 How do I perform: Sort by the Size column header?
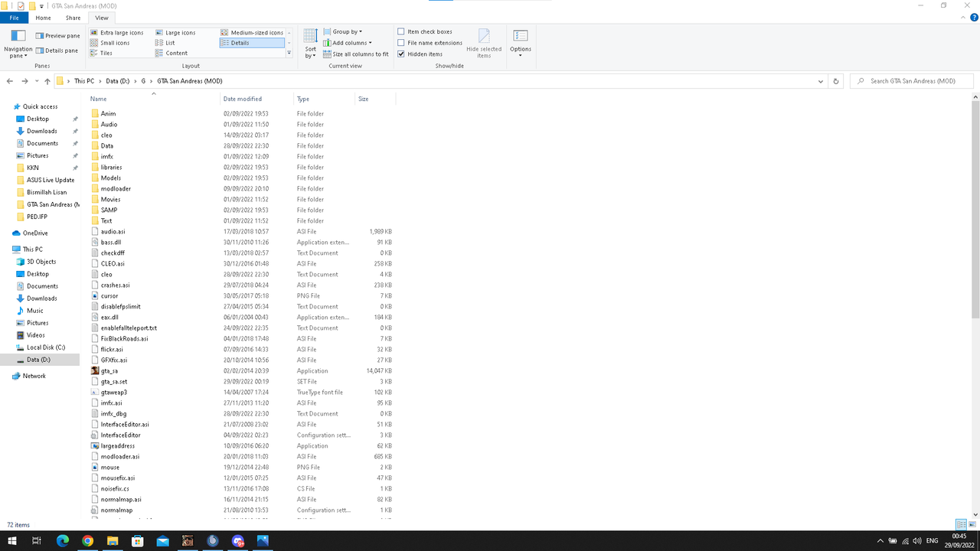(x=375, y=99)
